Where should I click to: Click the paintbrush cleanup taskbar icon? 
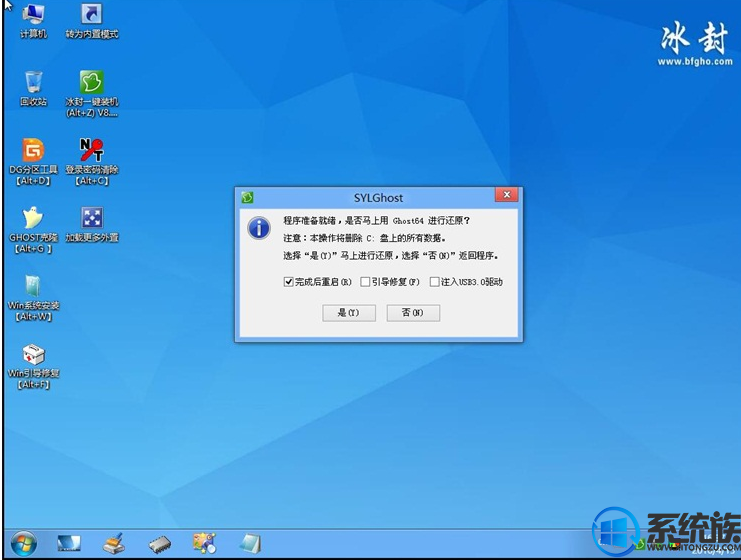(113, 543)
